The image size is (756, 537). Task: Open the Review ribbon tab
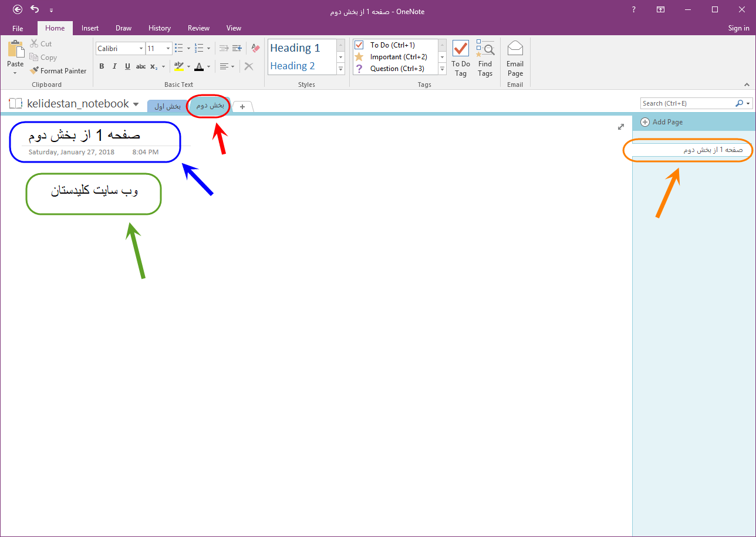(x=198, y=28)
